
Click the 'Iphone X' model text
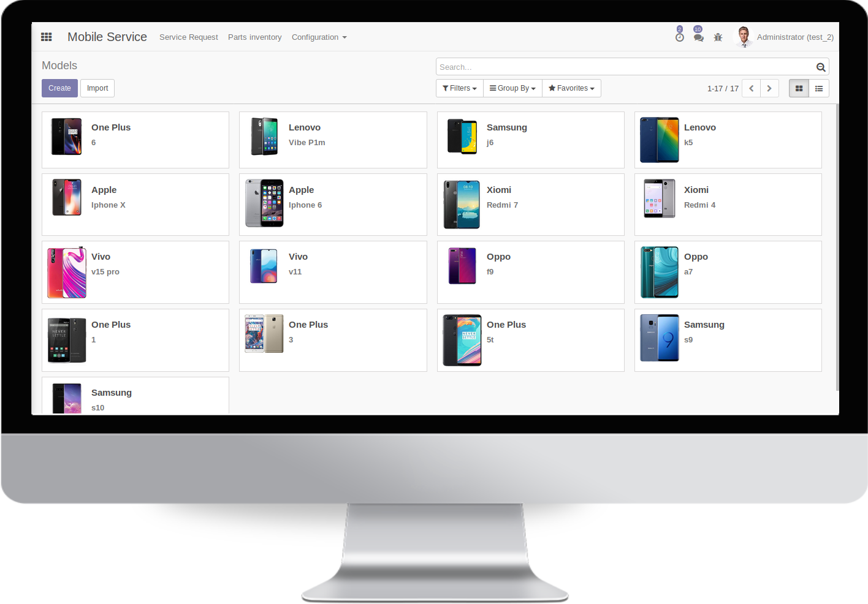click(x=108, y=205)
